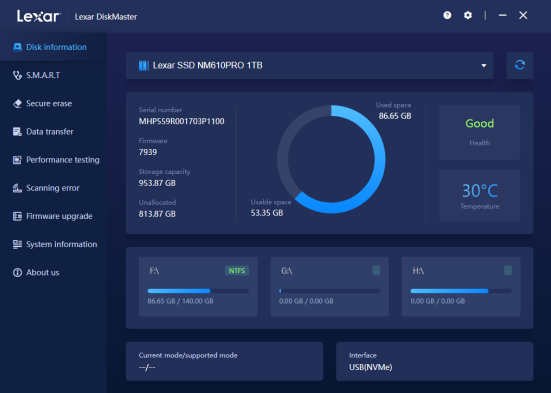This screenshot has height=393, width=551.
Task: Open System information page
Action: pos(53,244)
